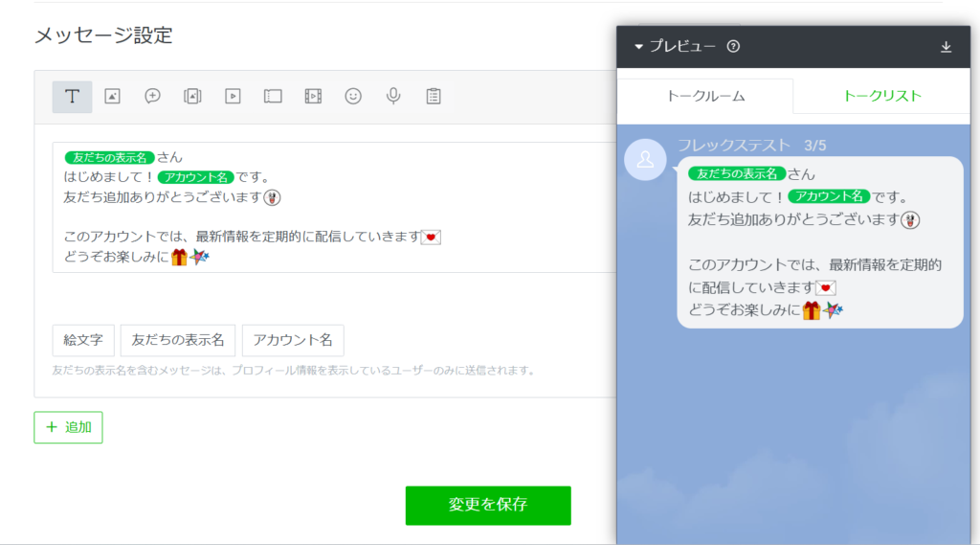Click the preview help question-mark icon
Viewport: 980px width, 545px height.
(x=734, y=47)
